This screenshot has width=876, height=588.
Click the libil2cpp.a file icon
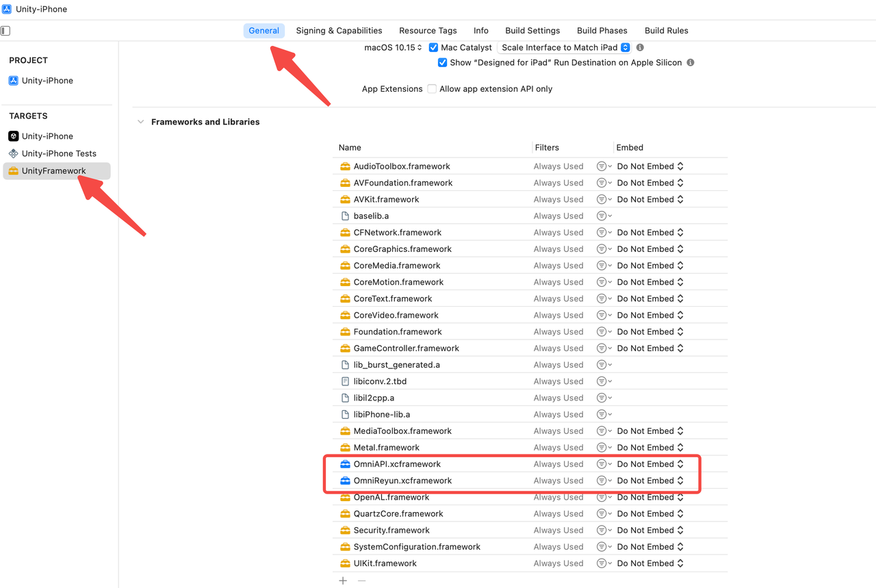point(345,398)
